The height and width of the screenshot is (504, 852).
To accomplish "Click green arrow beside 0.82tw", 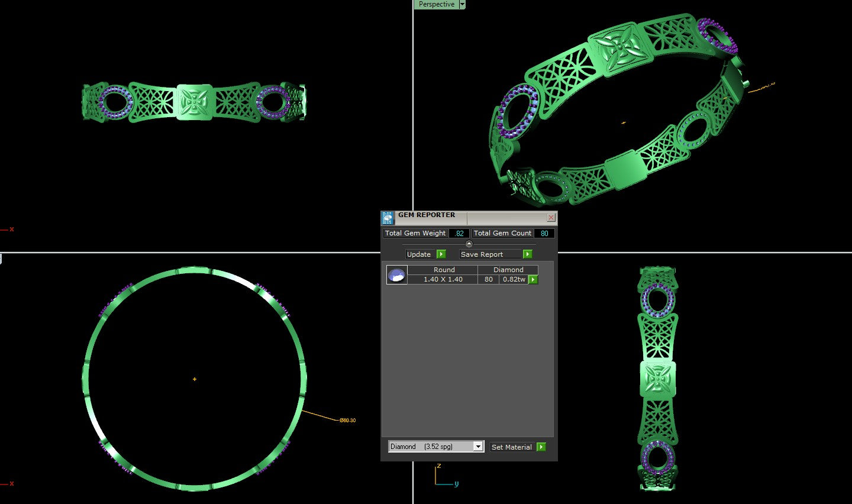I will tap(533, 280).
